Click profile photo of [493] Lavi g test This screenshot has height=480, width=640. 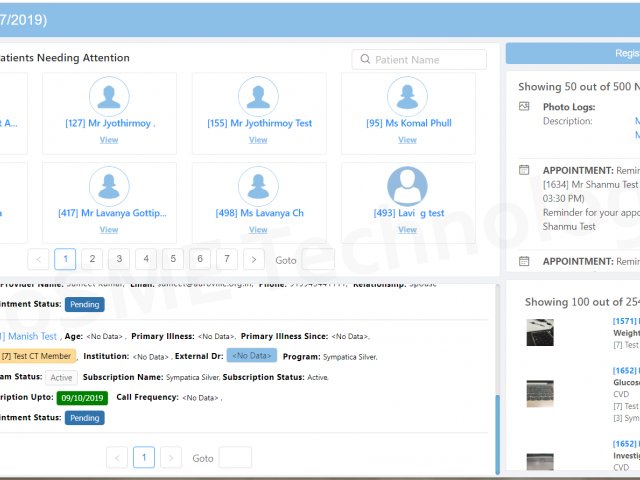pos(407,187)
